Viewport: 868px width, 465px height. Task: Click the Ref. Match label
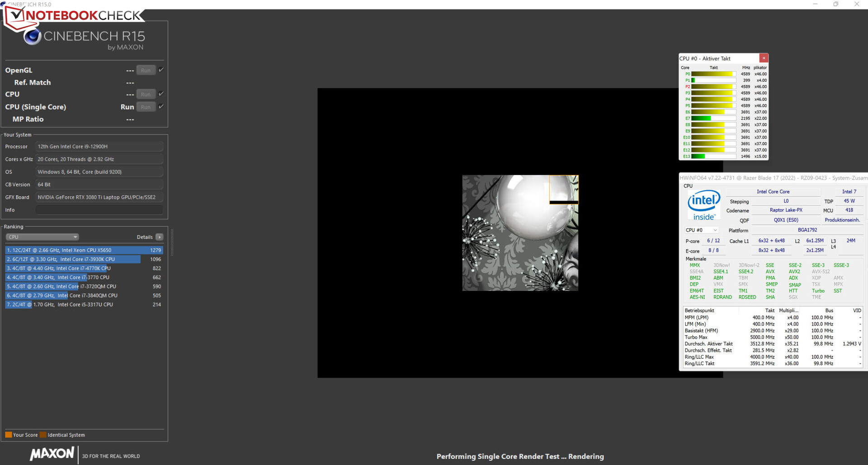coord(33,82)
